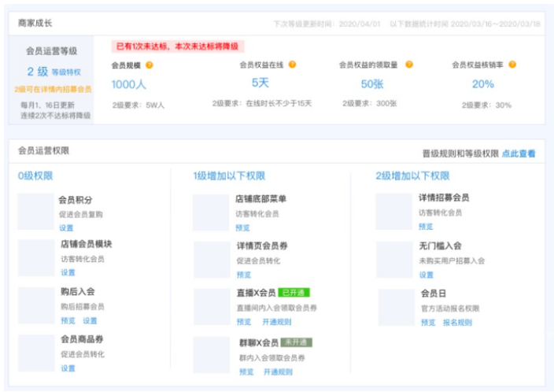View 报名规则 under 会员日
Image resolution: width=554 pixels, height=392 pixels.
click(x=457, y=323)
